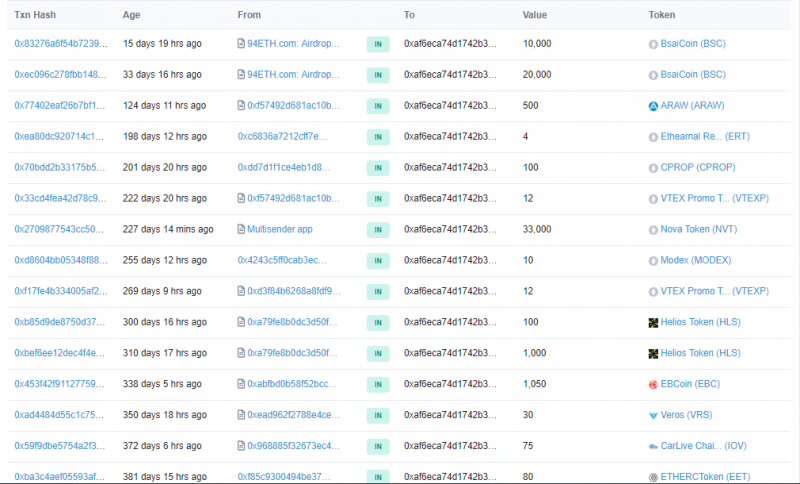Click the value 33,000 cell

click(x=537, y=229)
